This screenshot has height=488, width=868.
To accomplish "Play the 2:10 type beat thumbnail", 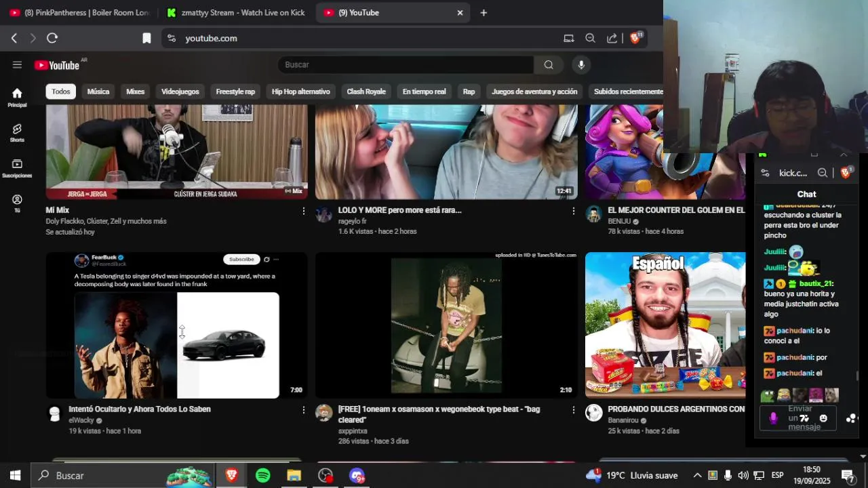I will (446, 325).
